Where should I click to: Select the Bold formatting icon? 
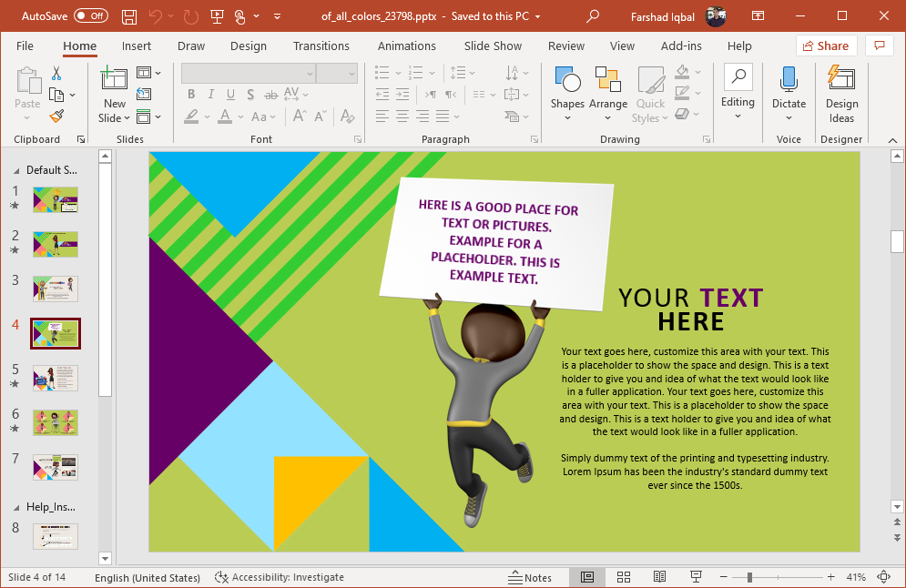[x=190, y=94]
